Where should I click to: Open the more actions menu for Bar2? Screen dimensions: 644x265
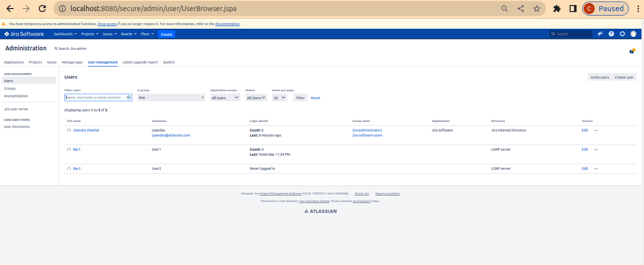pyautogui.click(x=596, y=168)
